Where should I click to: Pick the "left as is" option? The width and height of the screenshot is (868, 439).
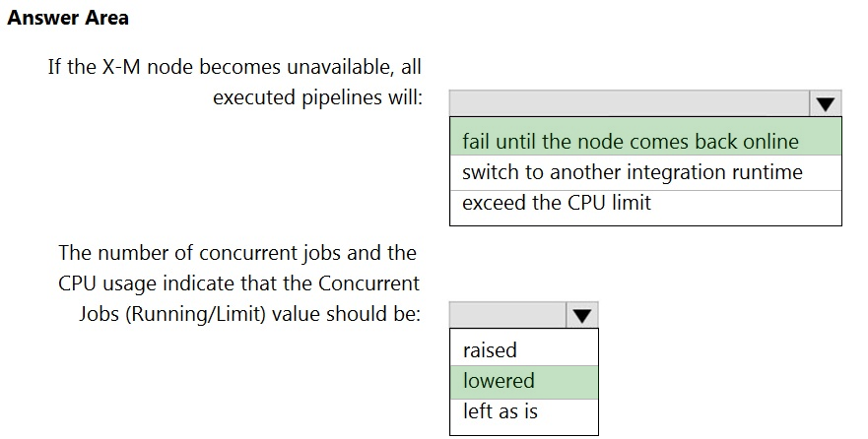[x=501, y=411]
